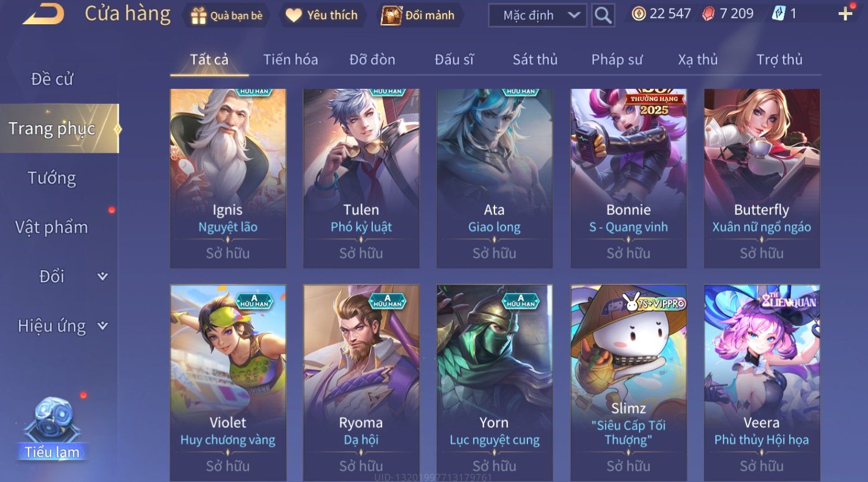Open the Tiểu lam robot assistant

[52, 428]
